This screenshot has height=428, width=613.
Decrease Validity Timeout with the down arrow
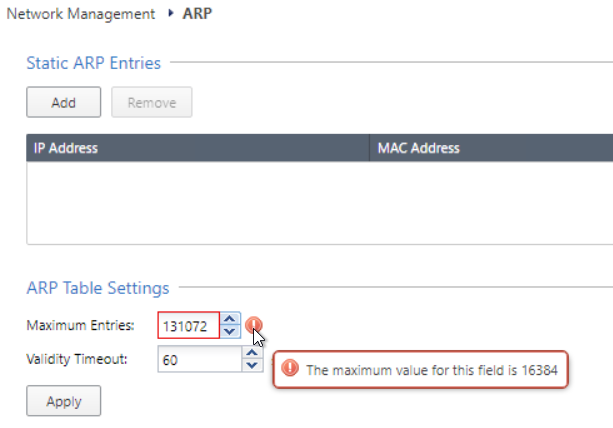[252, 365]
